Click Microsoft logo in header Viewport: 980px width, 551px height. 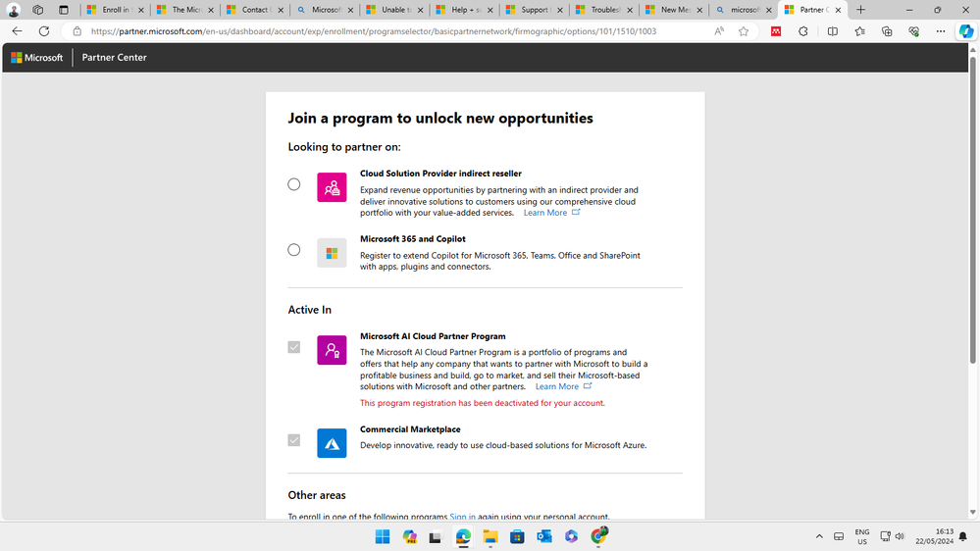(x=37, y=58)
